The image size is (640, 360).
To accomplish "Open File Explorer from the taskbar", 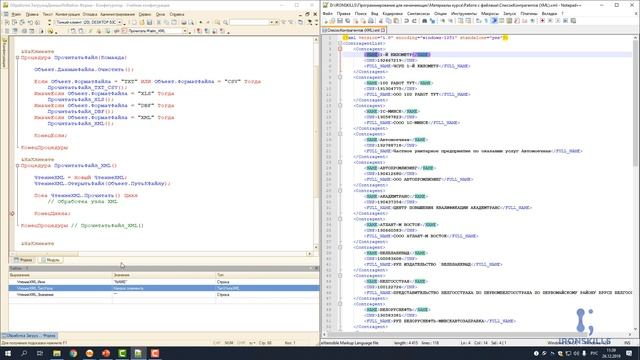I will (x=57, y=353).
